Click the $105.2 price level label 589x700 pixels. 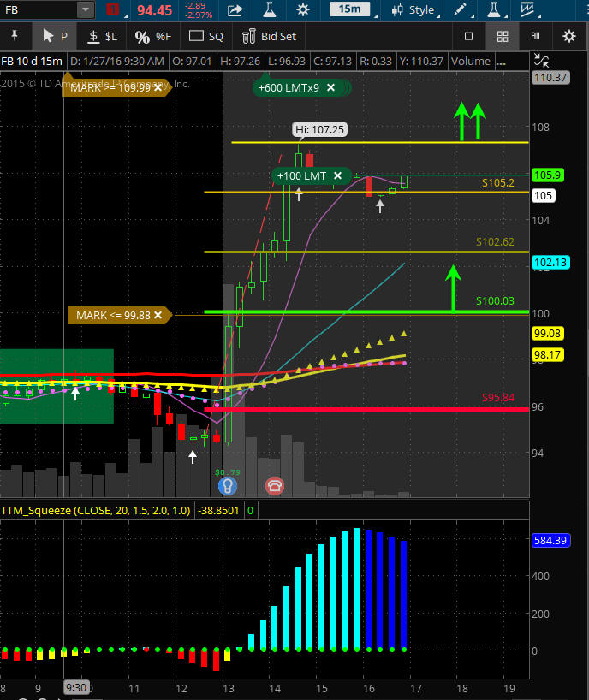(x=498, y=182)
